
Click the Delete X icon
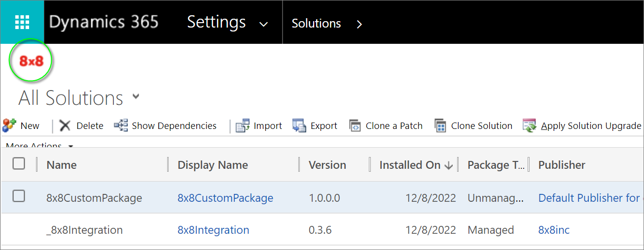coord(65,126)
